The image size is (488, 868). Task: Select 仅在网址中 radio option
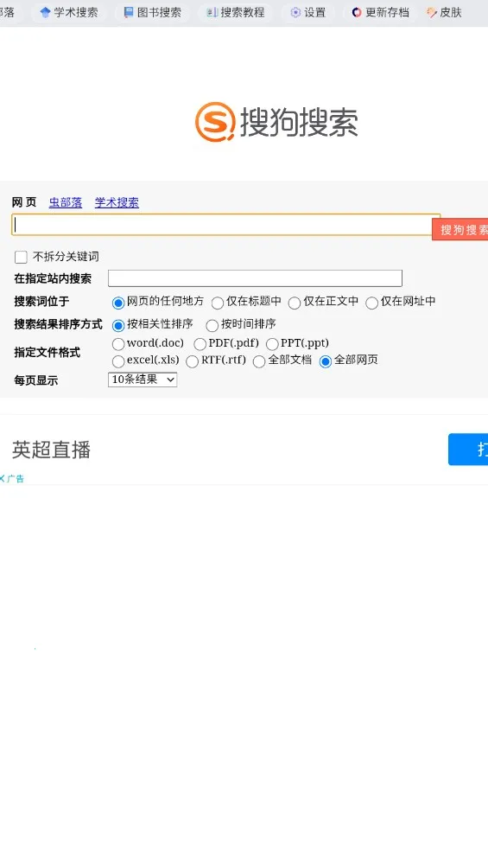tap(371, 303)
